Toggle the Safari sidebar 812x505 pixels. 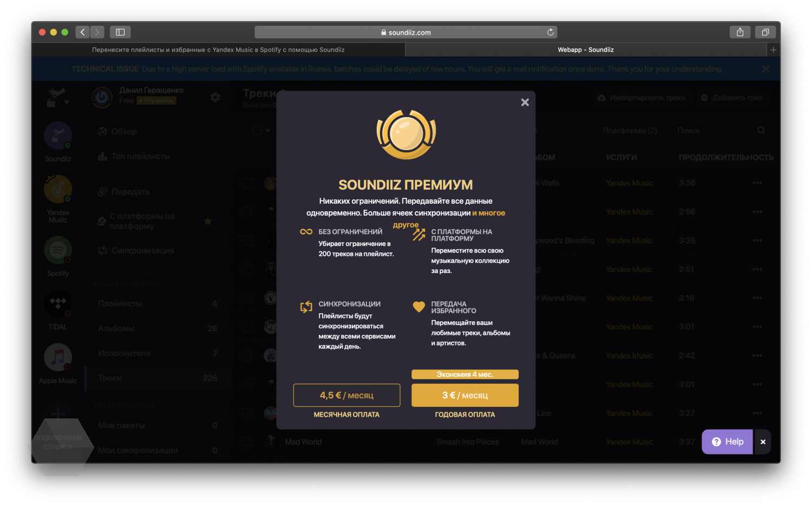120,32
